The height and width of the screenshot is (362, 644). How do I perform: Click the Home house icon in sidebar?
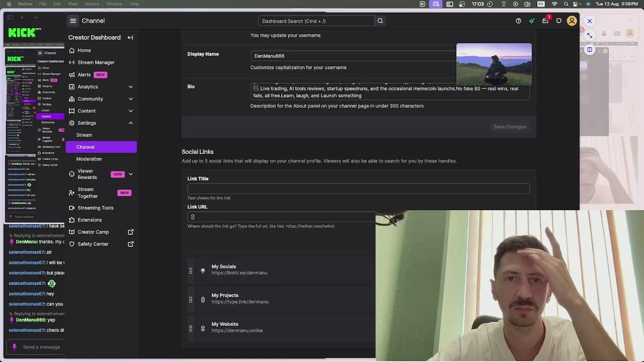pos(71,50)
